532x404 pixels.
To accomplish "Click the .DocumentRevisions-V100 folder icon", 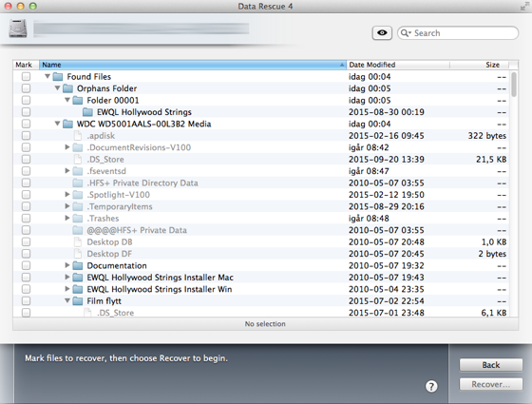I will pos(78,147).
